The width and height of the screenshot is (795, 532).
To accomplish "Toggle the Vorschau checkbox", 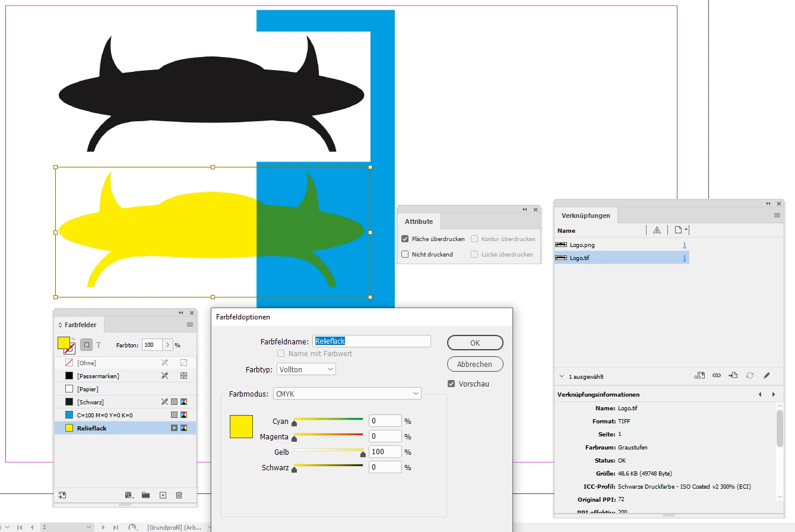I will (451, 384).
